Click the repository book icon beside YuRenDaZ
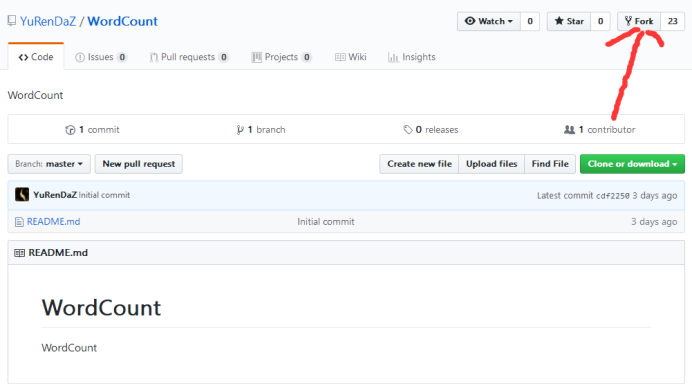 (x=12, y=21)
